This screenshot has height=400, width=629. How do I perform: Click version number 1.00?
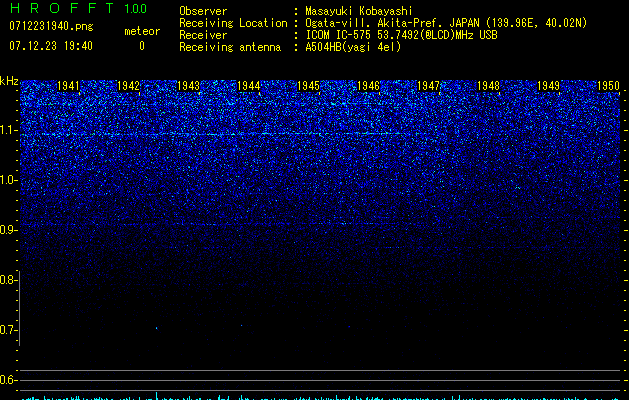click(136, 9)
